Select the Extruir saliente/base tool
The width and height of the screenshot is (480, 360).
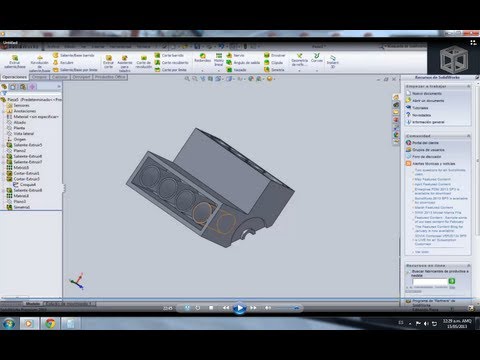15,62
